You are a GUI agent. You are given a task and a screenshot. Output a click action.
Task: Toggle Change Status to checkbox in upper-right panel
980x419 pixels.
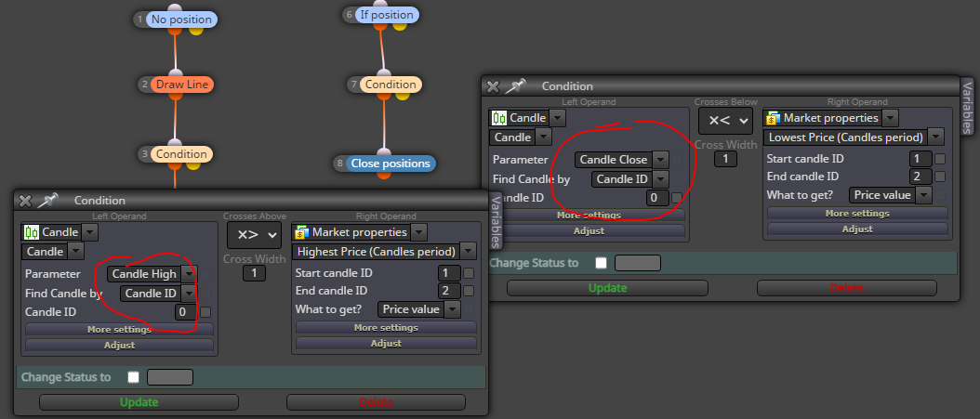coord(601,263)
